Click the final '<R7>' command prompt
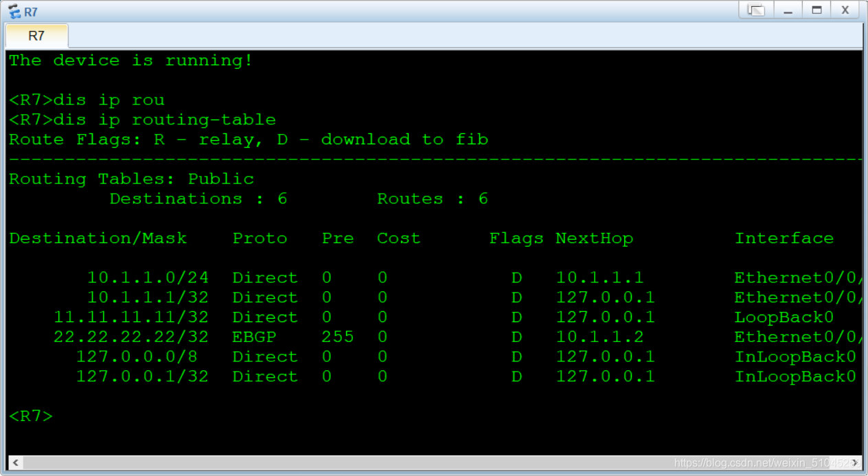 pos(31,417)
